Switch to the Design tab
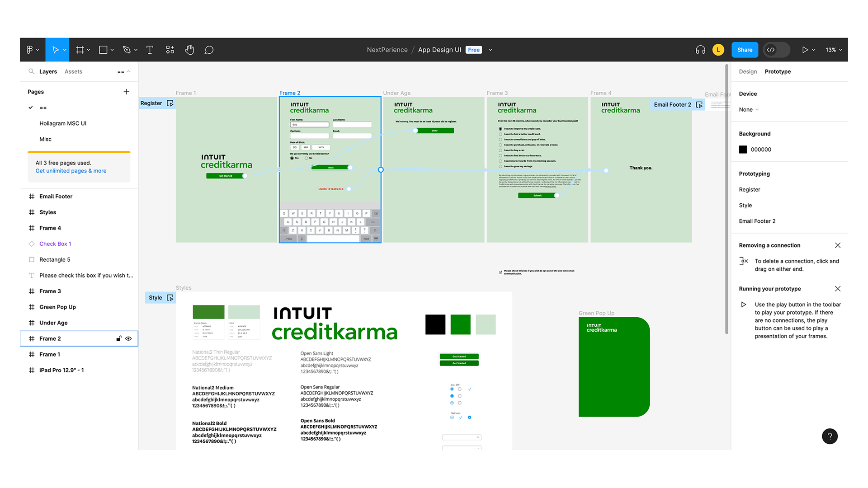868x488 pixels. coord(748,71)
